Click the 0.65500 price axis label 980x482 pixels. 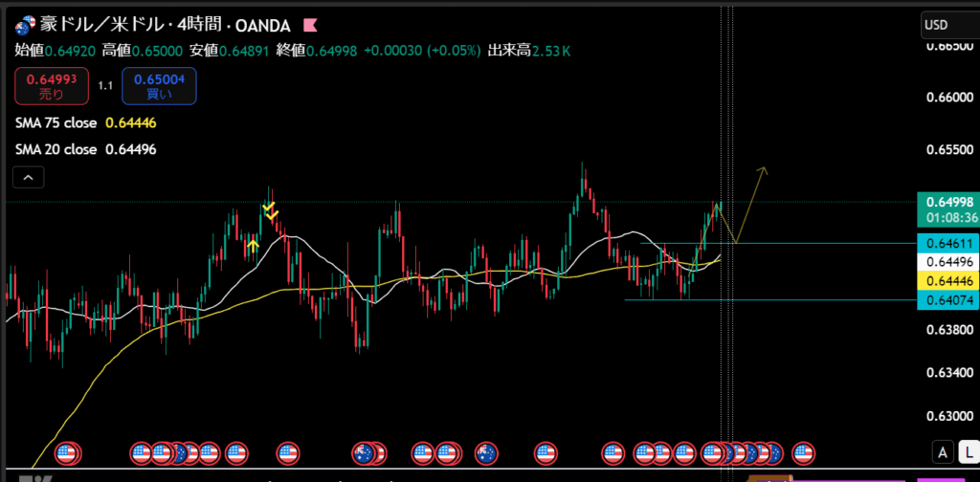point(950,150)
